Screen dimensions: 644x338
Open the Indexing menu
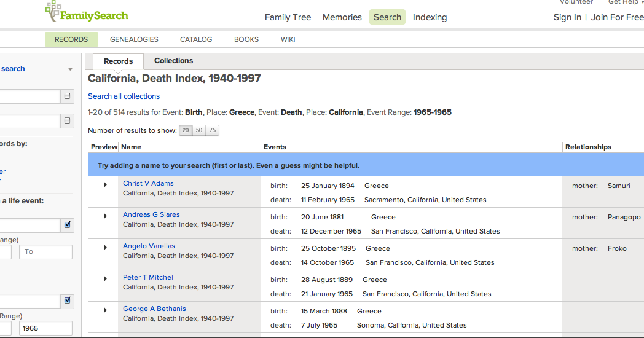[430, 17]
